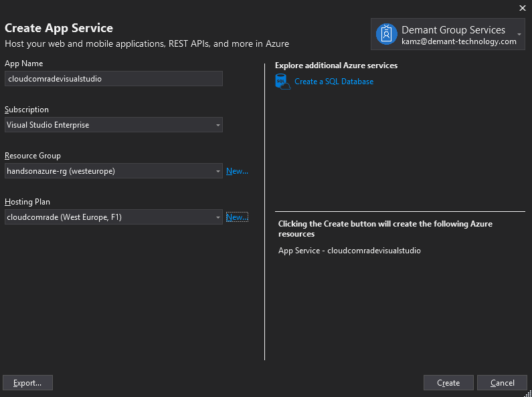Click the Visual Studio Enterprise subscription field
This screenshot has width=532, height=397.
tap(107, 125)
